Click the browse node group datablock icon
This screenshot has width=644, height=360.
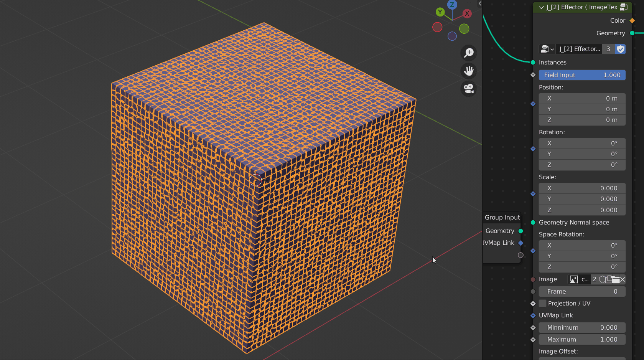tap(545, 49)
